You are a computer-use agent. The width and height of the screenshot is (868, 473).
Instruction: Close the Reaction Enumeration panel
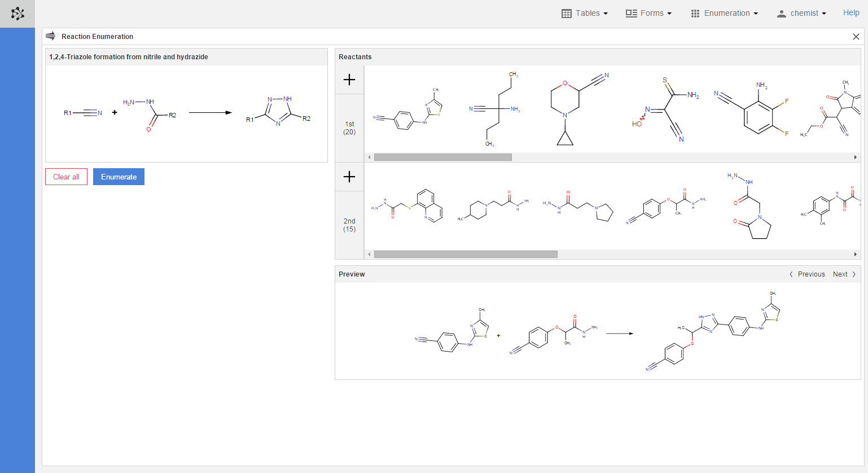pyautogui.click(x=856, y=37)
